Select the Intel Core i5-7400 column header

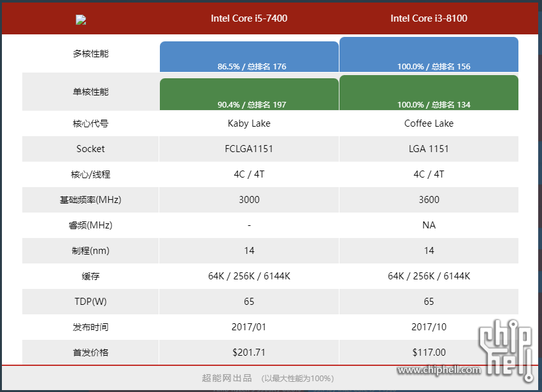point(249,18)
